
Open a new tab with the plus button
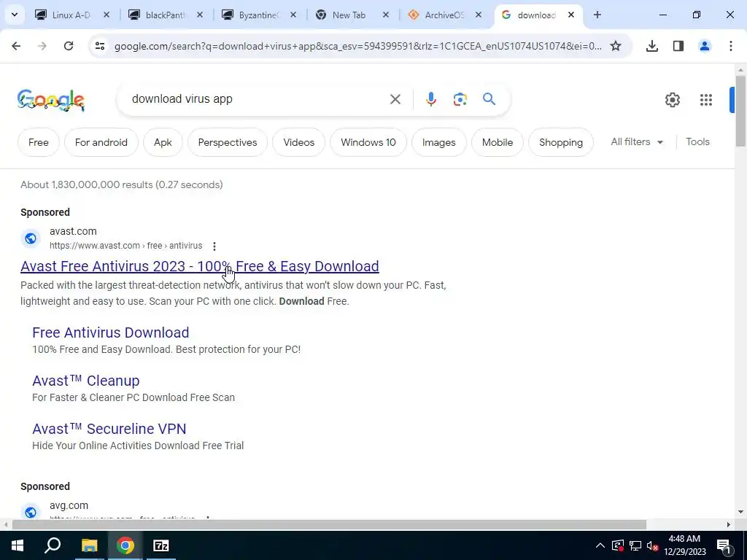click(x=597, y=15)
